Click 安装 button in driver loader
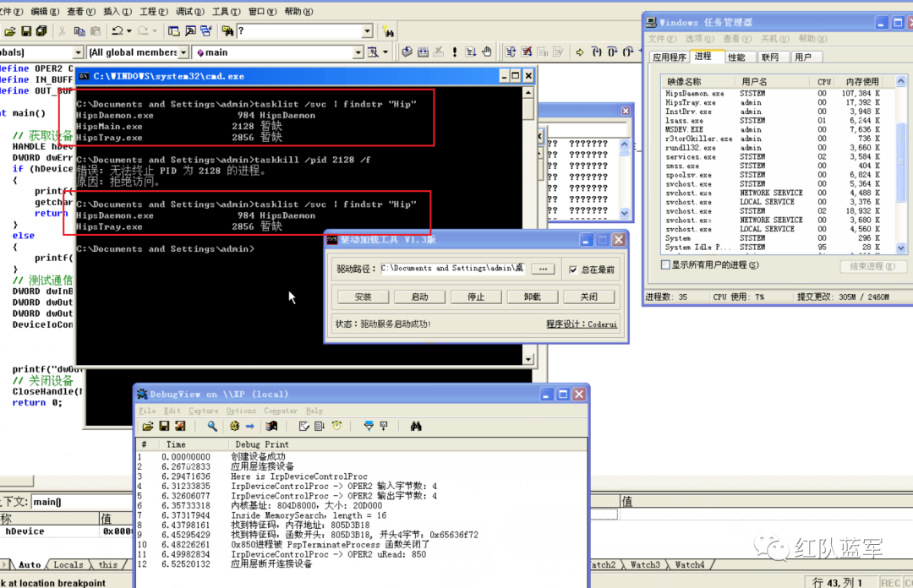913x588 pixels. coord(364,297)
